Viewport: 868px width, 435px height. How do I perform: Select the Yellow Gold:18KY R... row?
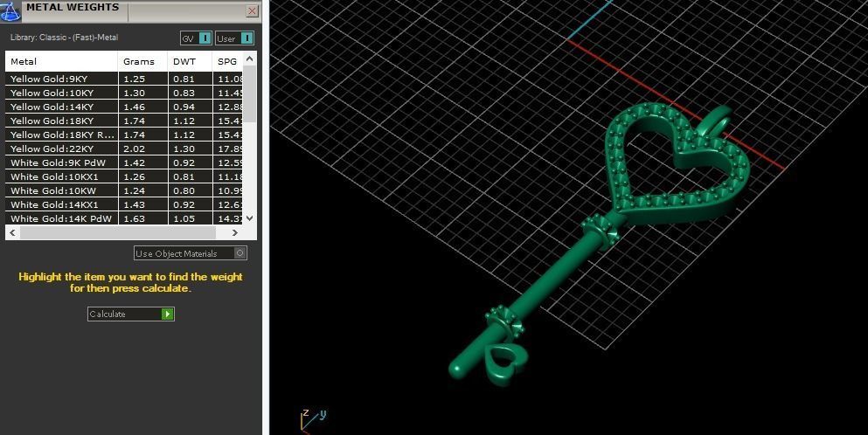[x=124, y=135]
